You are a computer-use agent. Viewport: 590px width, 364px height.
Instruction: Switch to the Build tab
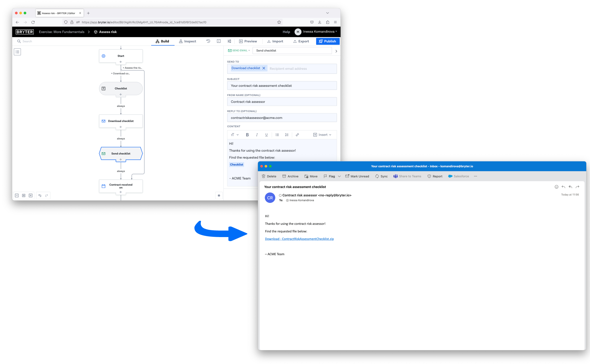(162, 41)
